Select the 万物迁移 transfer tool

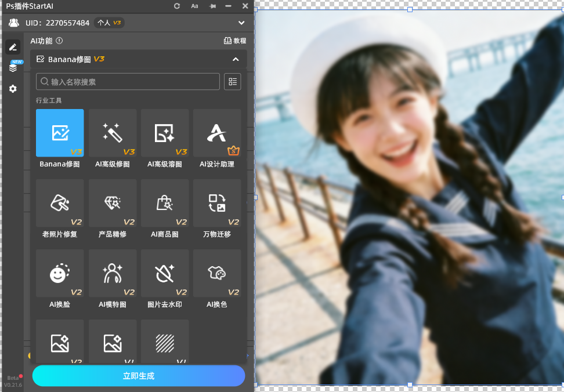click(216, 203)
